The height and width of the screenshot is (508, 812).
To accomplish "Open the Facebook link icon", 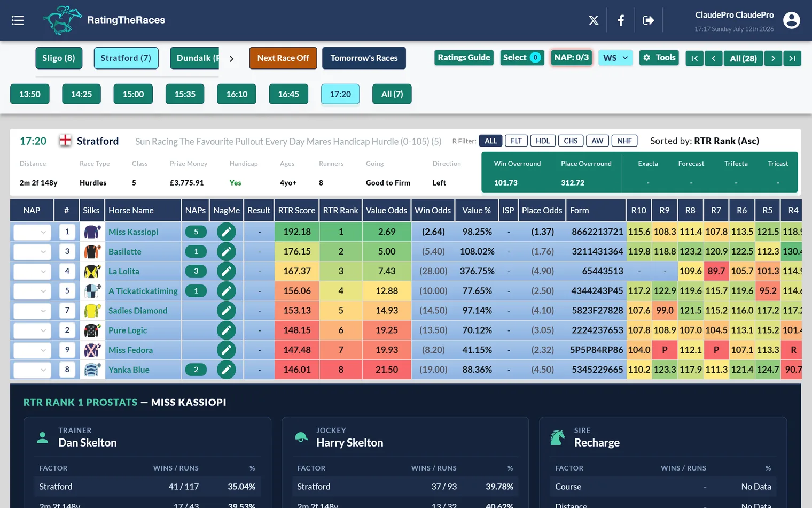I will pos(621,20).
